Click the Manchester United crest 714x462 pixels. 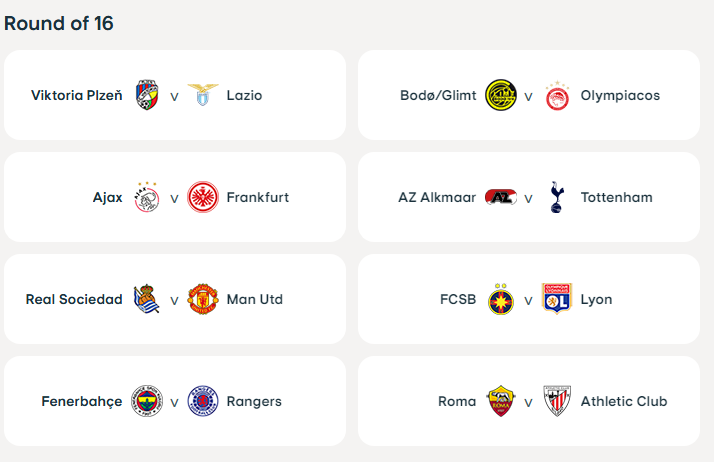click(x=202, y=299)
